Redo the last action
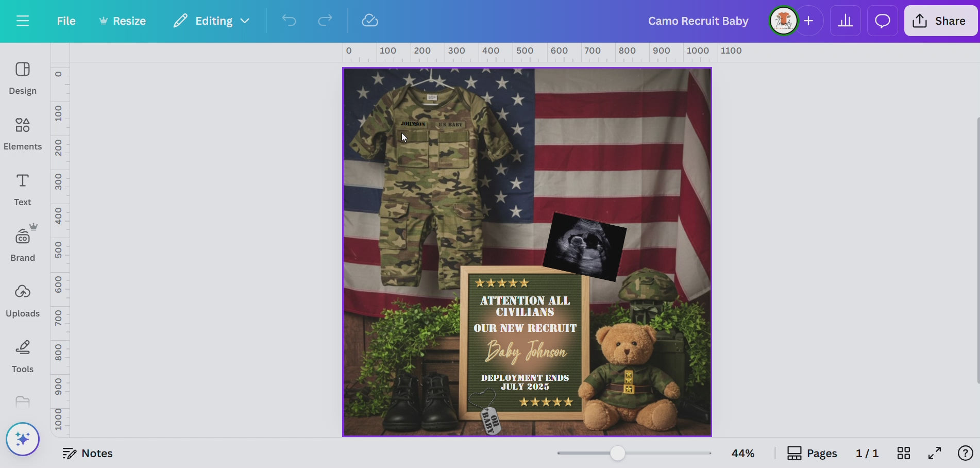 click(x=325, y=21)
